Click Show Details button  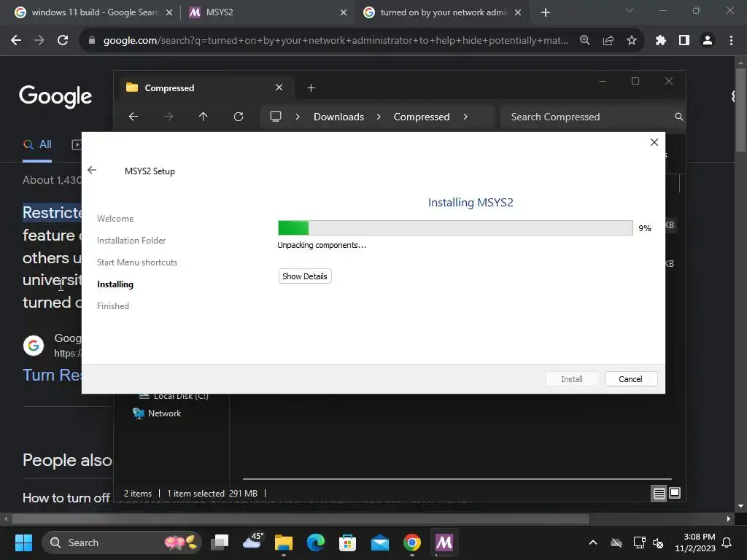tap(305, 276)
